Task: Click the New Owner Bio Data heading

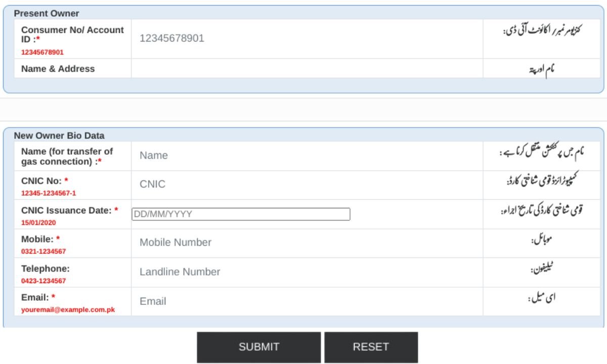Action: pyautogui.click(x=59, y=135)
